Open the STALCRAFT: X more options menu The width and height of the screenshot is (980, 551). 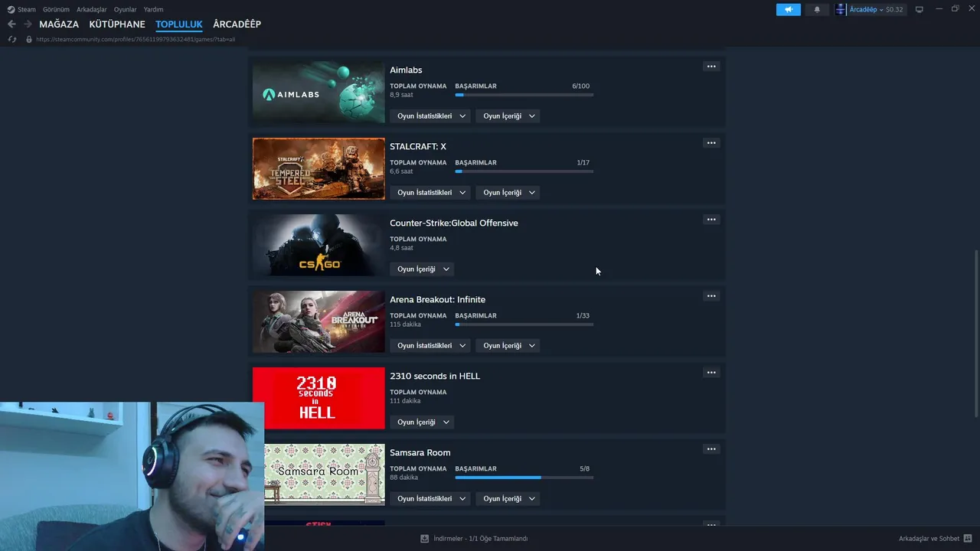[x=711, y=143]
